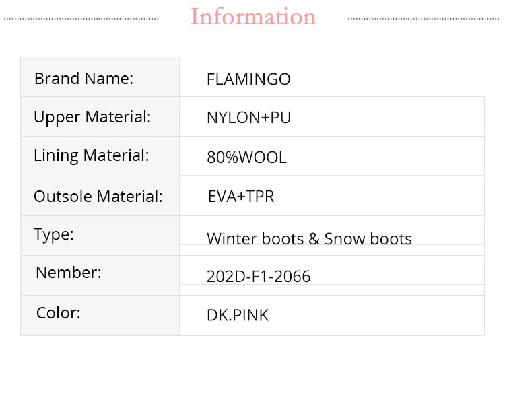Select the Outsole Material label
The height and width of the screenshot is (420, 505).
(x=98, y=197)
